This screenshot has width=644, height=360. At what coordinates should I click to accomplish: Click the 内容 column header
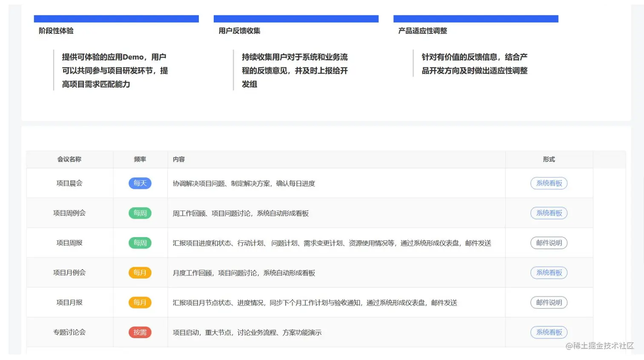(x=179, y=159)
